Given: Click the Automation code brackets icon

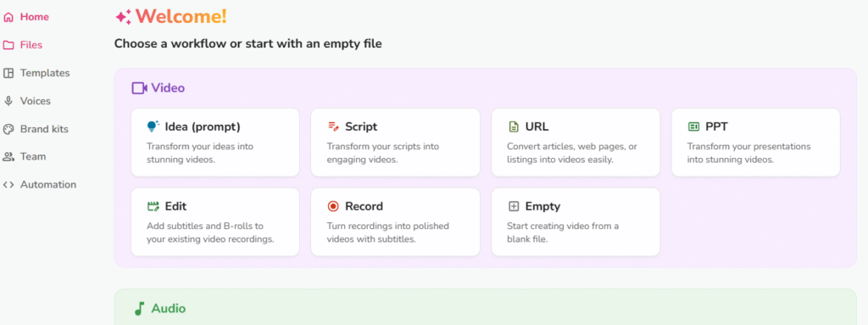Looking at the screenshot, I should [x=8, y=185].
